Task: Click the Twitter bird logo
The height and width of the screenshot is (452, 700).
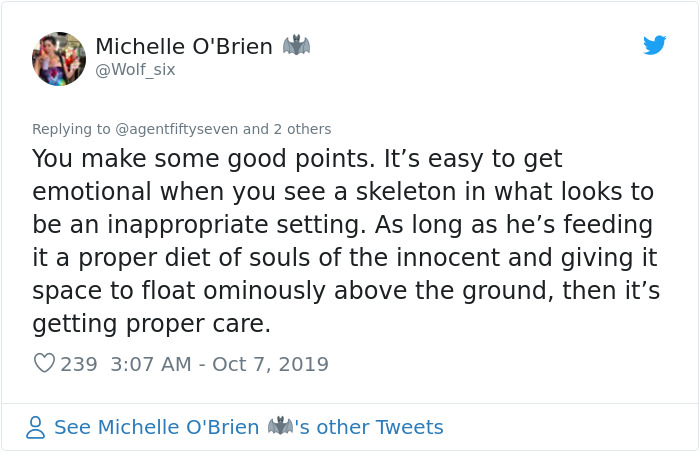Action: click(x=655, y=45)
